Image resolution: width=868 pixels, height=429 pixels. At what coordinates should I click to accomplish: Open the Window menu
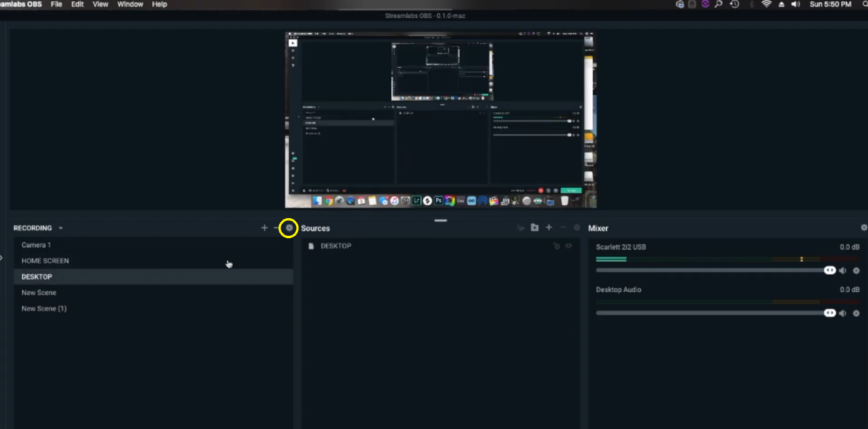pos(129,4)
